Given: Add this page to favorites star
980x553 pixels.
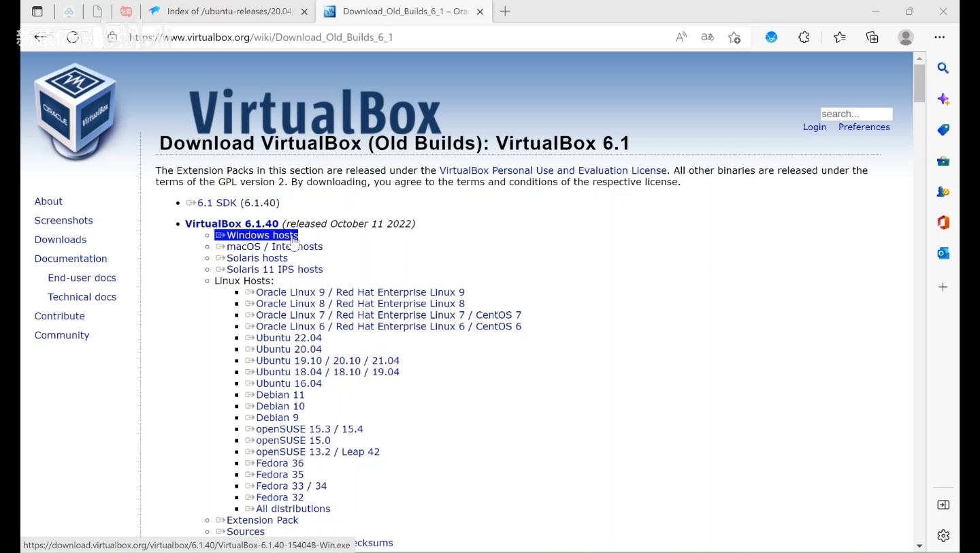Looking at the screenshot, I should click(x=734, y=37).
